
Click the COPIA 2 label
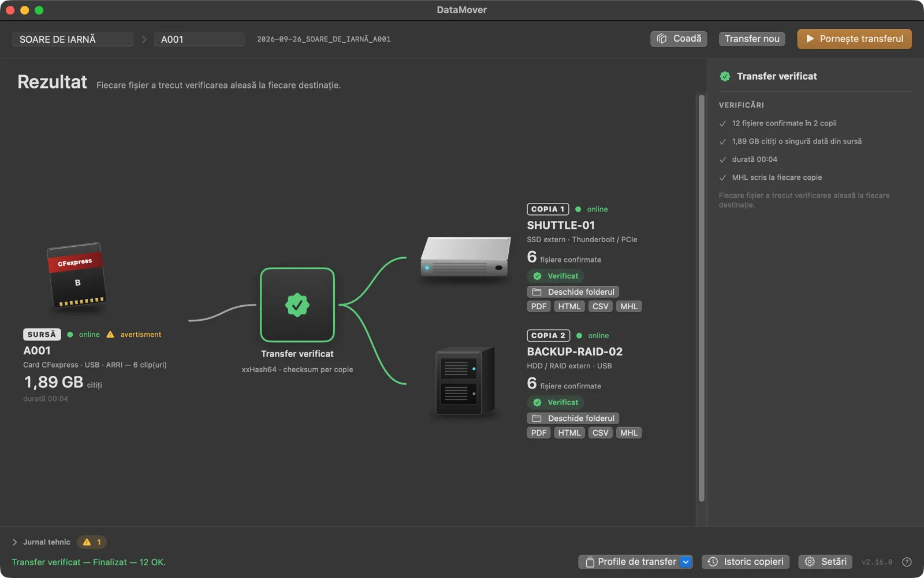click(x=549, y=336)
